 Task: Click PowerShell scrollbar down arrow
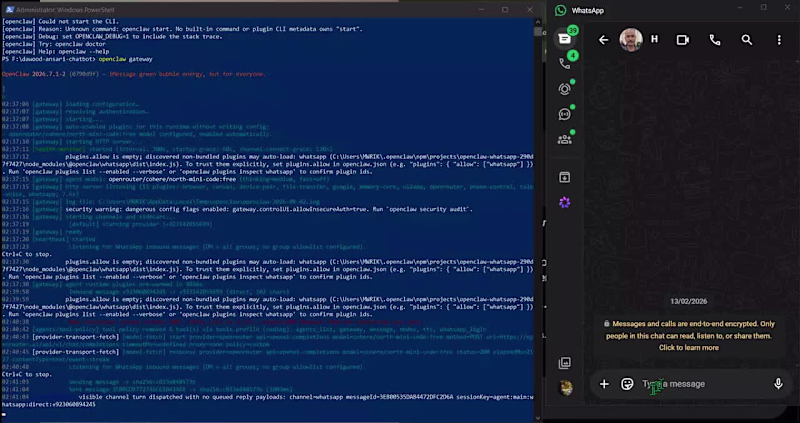click(x=538, y=417)
